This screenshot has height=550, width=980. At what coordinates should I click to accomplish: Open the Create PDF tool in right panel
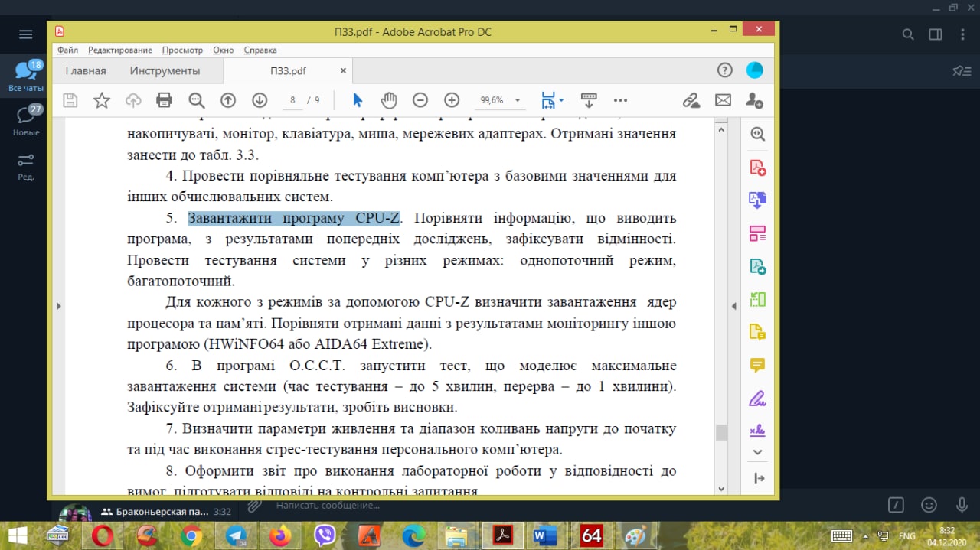point(758,168)
